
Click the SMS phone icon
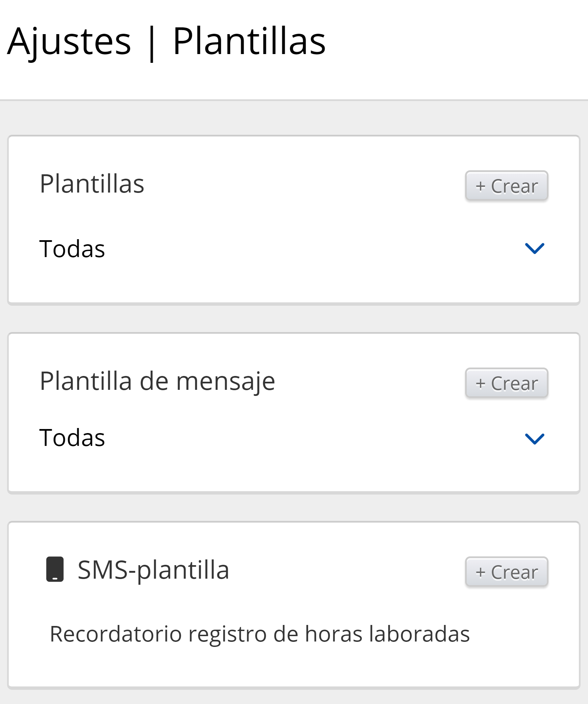[x=55, y=569]
